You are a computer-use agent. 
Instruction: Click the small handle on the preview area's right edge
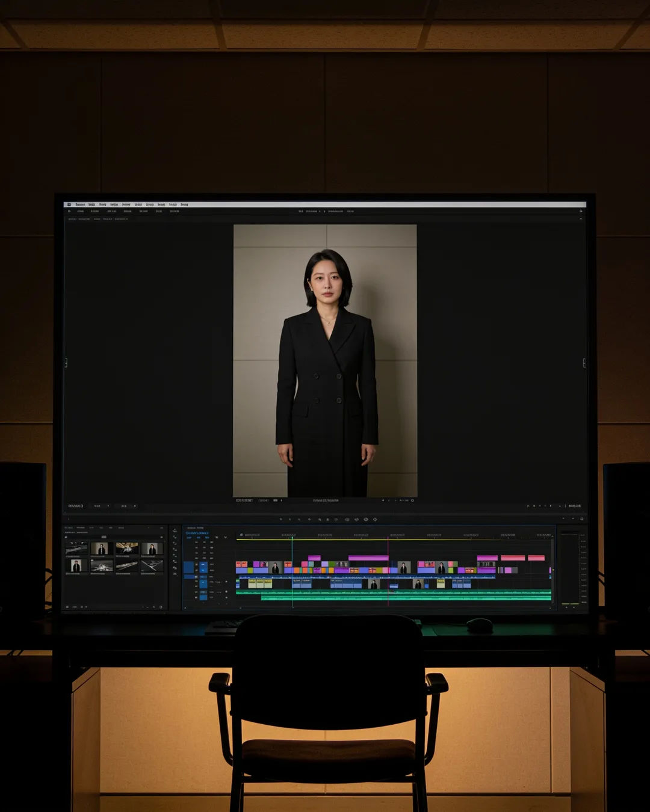click(584, 363)
